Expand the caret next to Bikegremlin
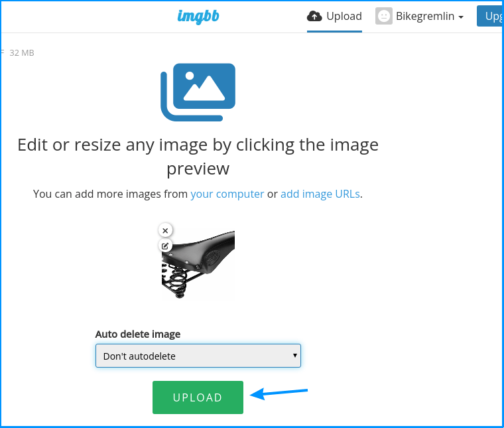The width and height of the screenshot is (504, 428). (x=461, y=17)
